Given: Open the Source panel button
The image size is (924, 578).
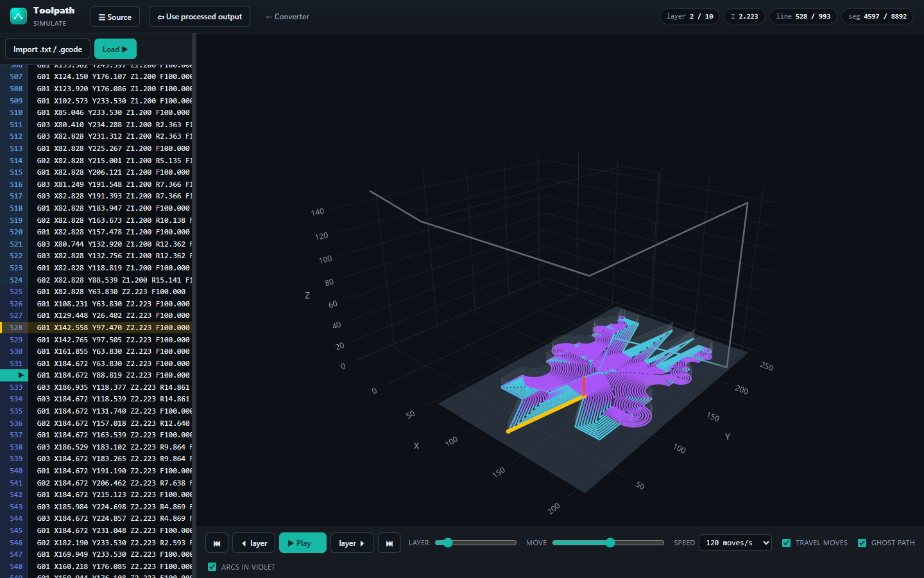Looking at the screenshot, I should (115, 17).
